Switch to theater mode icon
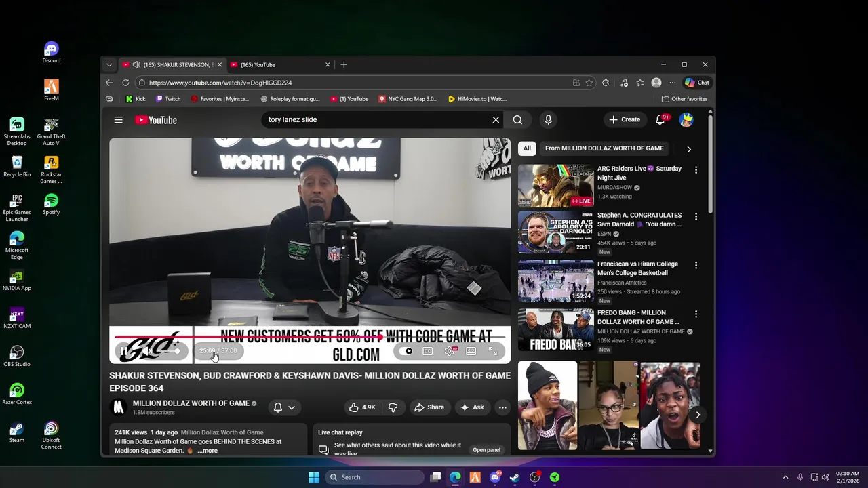Image resolution: width=868 pixels, height=488 pixels. coord(471,351)
